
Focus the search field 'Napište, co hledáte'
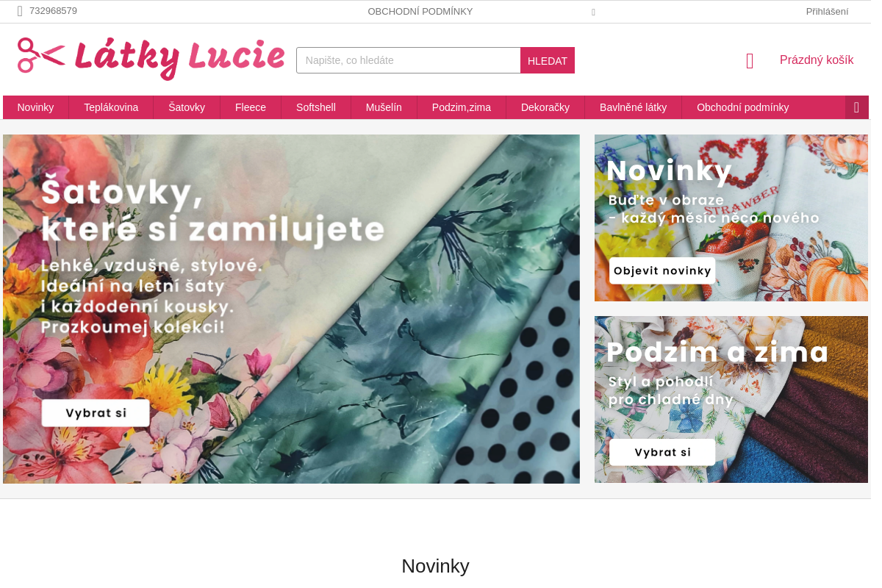409,60
